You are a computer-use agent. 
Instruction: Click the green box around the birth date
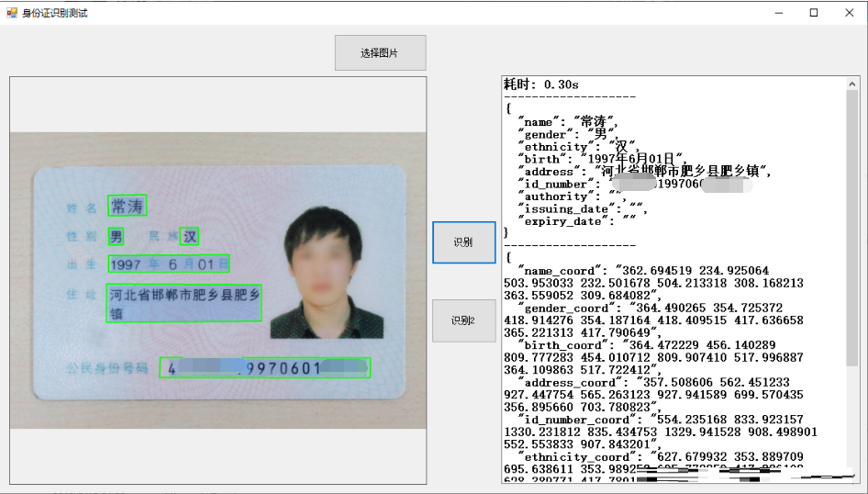click(x=168, y=264)
